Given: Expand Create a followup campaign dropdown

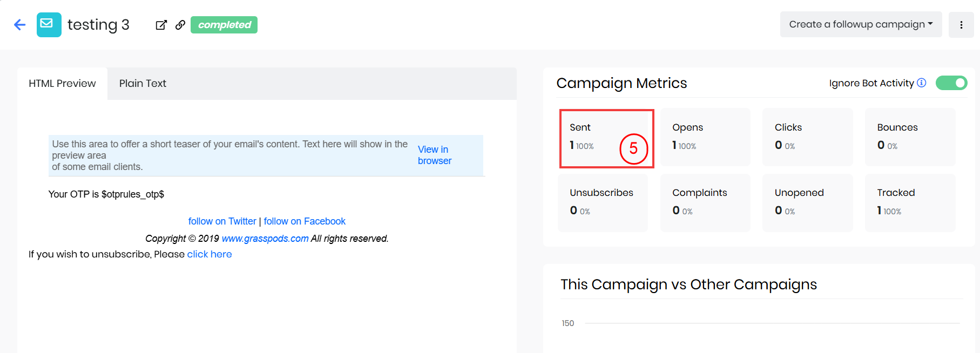Looking at the screenshot, I should tap(861, 24).
